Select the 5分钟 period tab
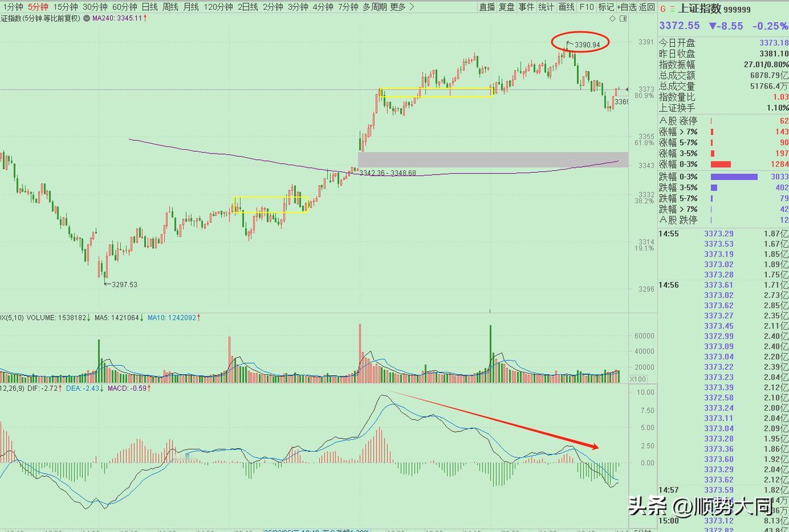Screen dimensions: 789x532 (x=38, y=7)
